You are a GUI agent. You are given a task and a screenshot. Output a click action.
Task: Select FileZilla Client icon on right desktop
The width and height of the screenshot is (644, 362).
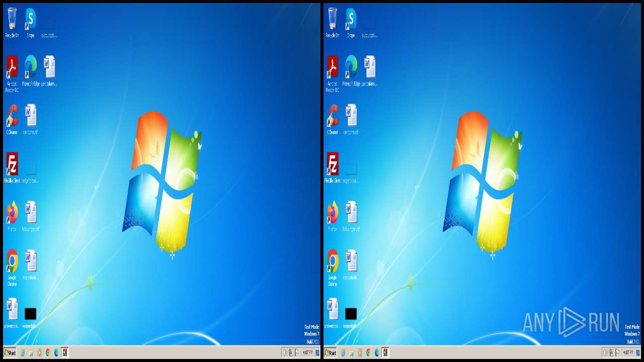[333, 168]
